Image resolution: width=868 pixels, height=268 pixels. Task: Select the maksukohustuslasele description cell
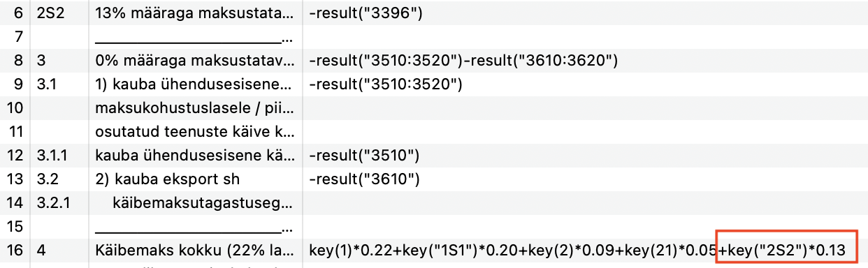(196, 109)
